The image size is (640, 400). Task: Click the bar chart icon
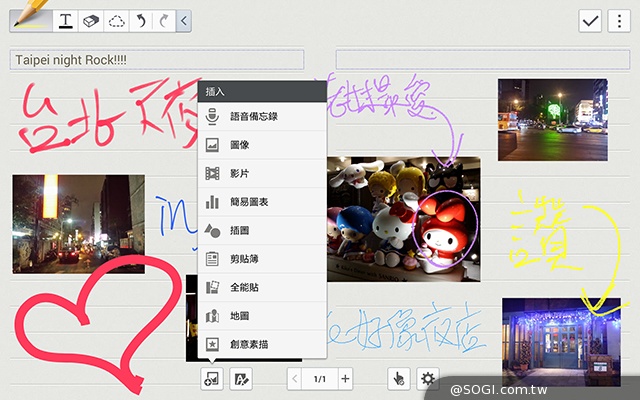(x=212, y=202)
